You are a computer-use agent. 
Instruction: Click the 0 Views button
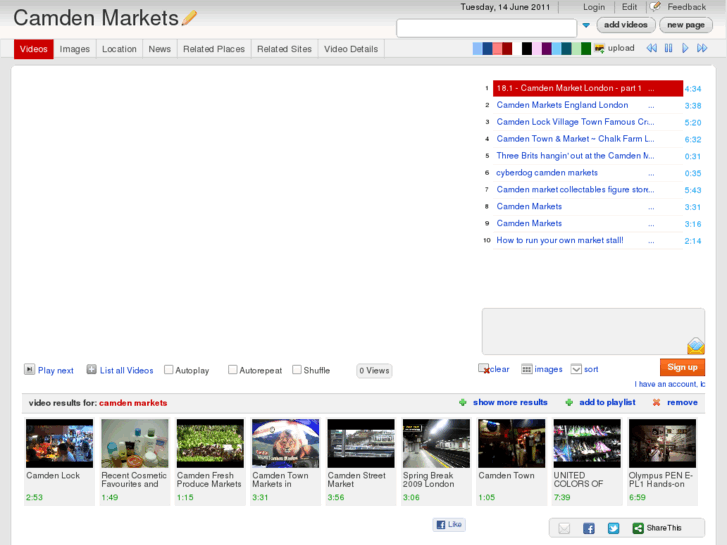pos(374,371)
